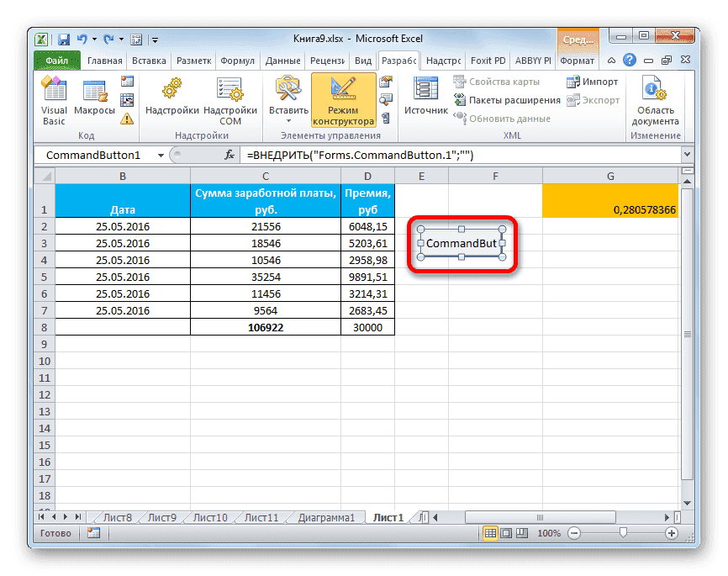728x576 pixels.
Task: Select the Обычный view icon in status bar
Action: pos(490,532)
